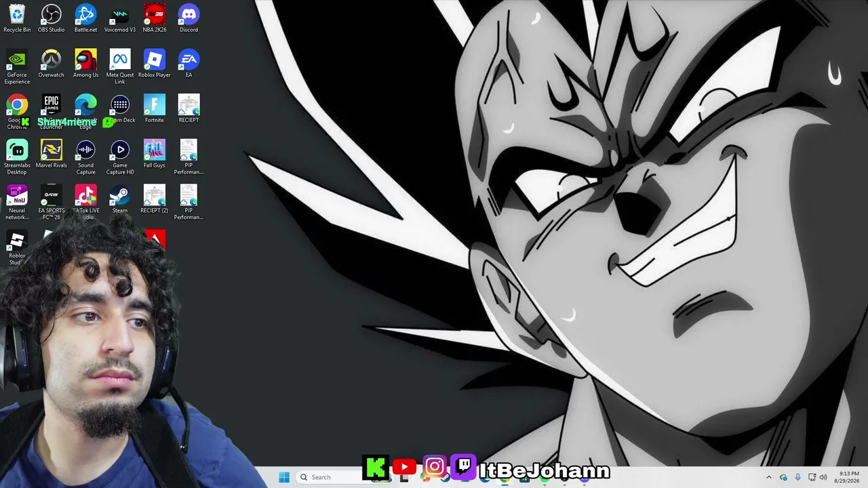Click the Streamlabs Desktop shortcut
This screenshot has height=488, width=868.
coord(17,157)
